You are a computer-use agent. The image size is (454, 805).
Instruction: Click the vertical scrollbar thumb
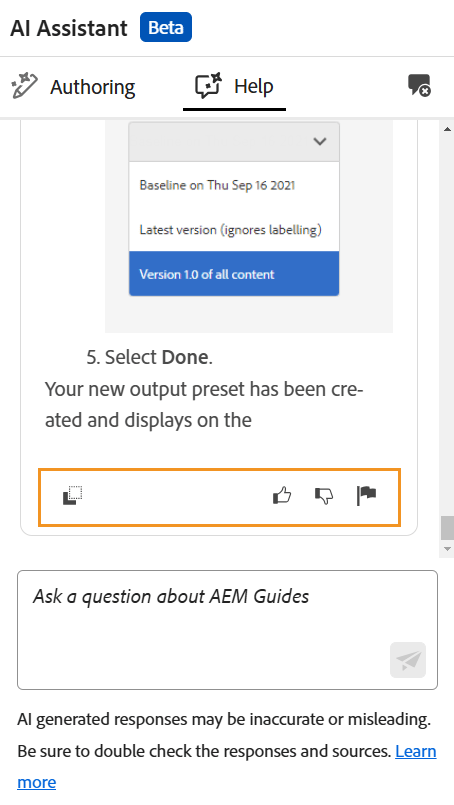[447, 528]
